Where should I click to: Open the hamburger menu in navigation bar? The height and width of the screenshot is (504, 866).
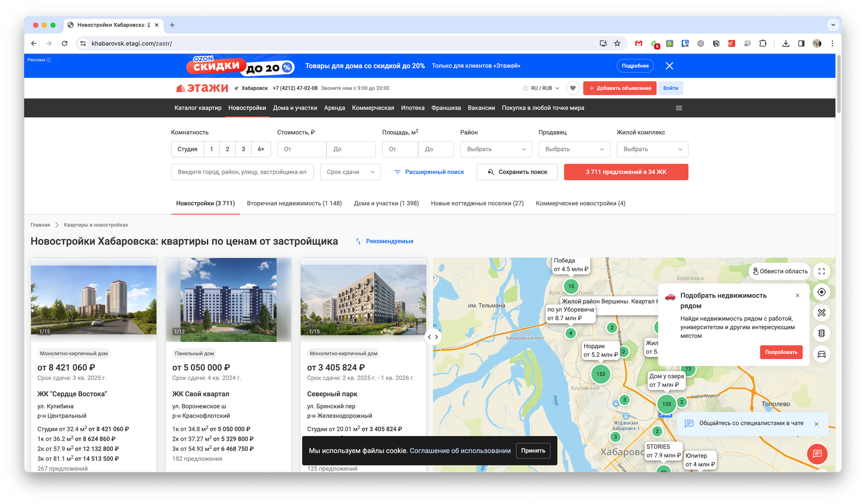(x=679, y=108)
